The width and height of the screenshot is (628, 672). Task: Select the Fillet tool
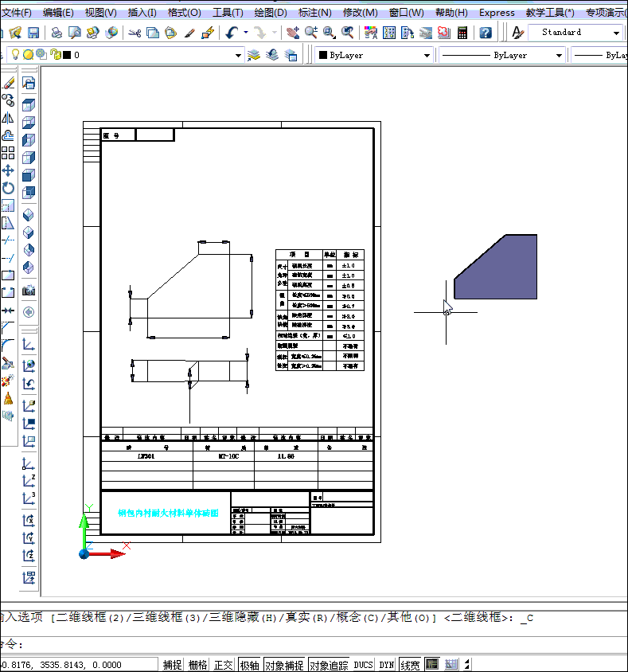tap(8, 346)
